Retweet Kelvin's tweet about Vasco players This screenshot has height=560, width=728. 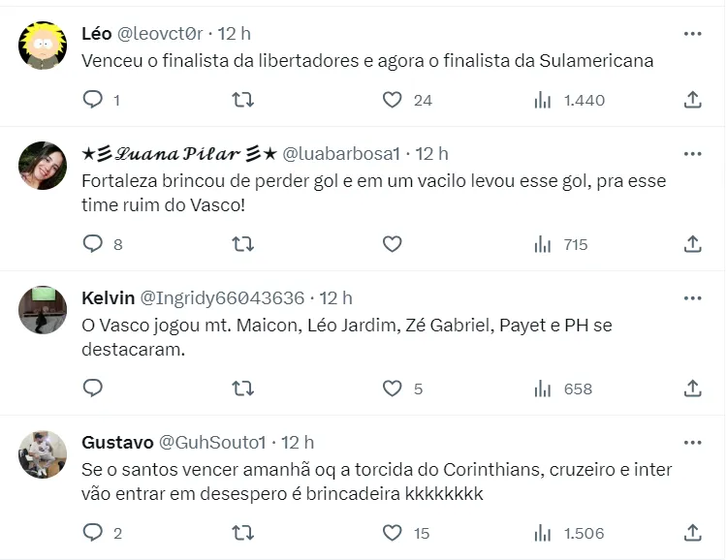pos(243,389)
